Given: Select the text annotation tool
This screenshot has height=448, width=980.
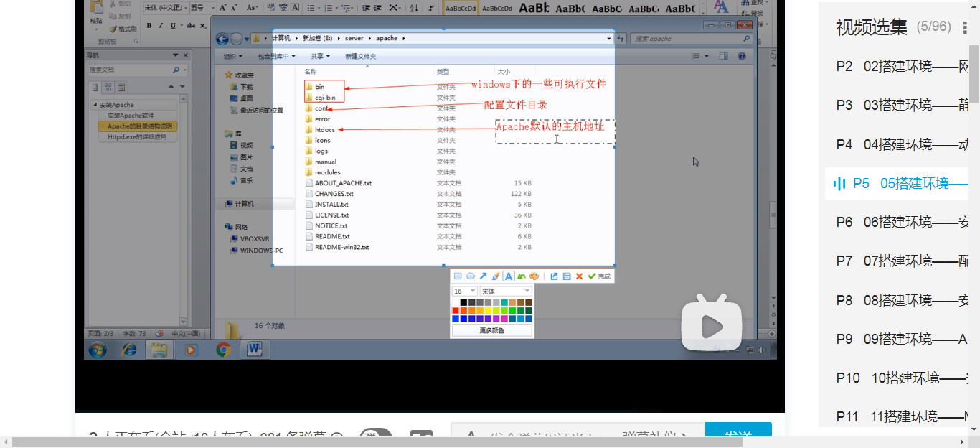Looking at the screenshot, I should [x=508, y=276].
